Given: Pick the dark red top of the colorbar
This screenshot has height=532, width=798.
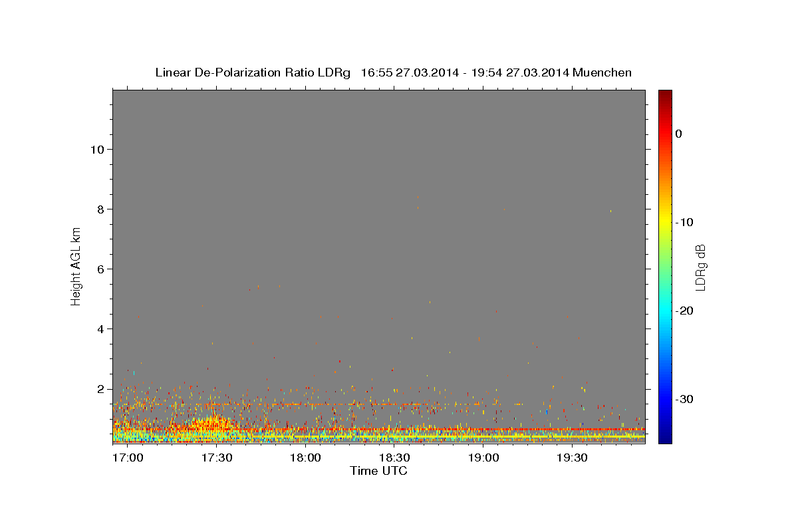Looking at the screenshot, I should coord(665,95).
